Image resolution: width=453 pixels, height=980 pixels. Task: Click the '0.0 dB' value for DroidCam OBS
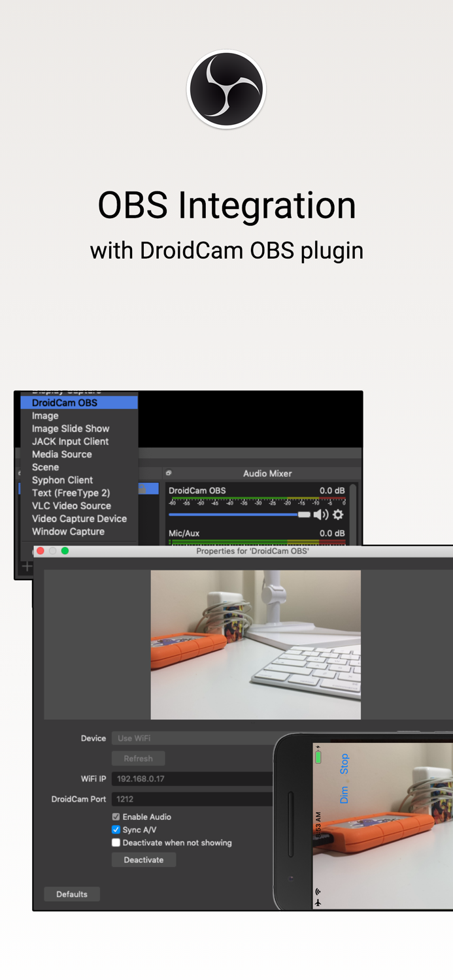click(x=332, y=491)
